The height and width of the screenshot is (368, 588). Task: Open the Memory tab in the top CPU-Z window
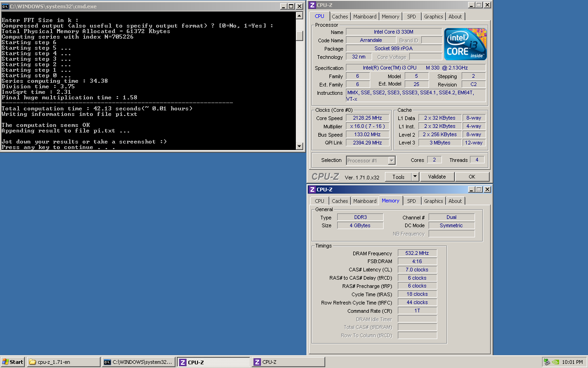390,17
